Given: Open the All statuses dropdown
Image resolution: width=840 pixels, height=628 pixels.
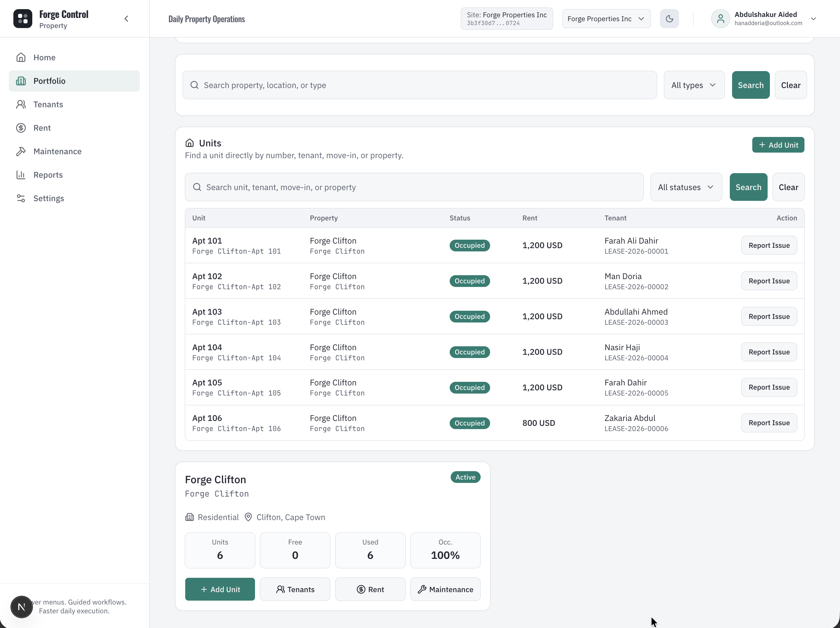Looking at the screenshot, I should point(686,187).
